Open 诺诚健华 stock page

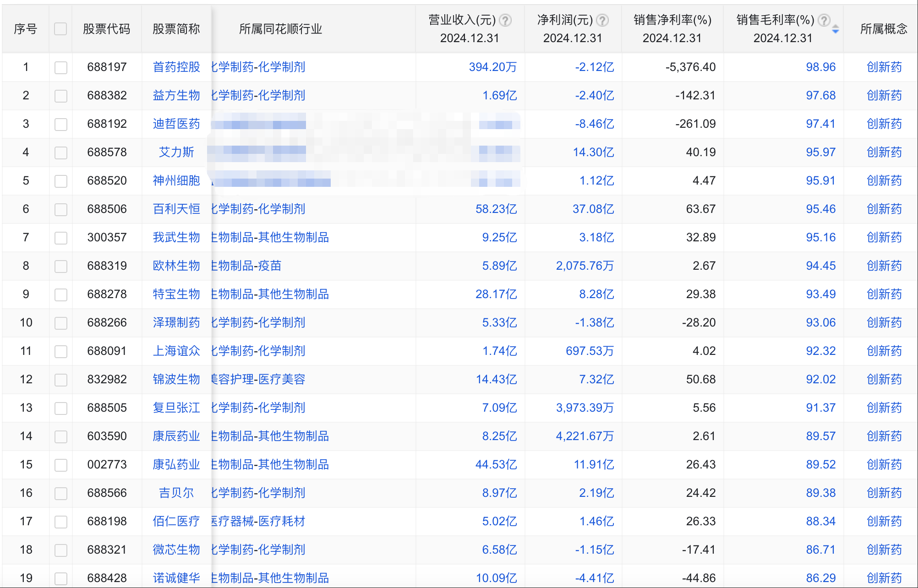click(x=176, y=578)
